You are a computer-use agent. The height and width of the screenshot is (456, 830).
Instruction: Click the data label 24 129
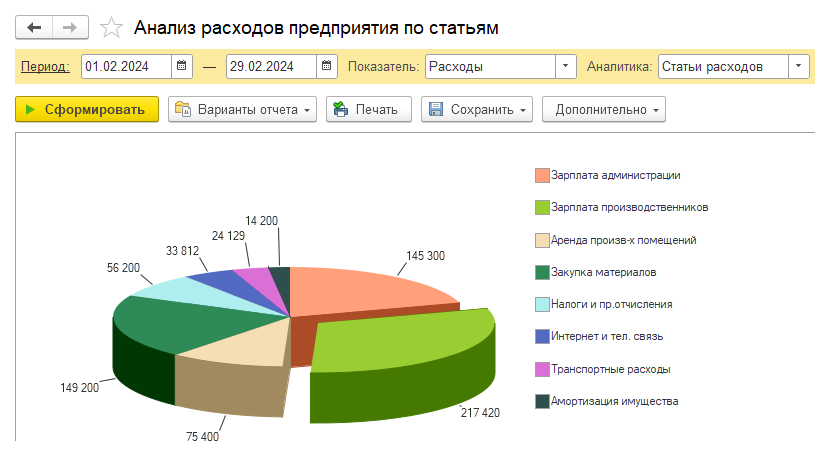point(228,236)
